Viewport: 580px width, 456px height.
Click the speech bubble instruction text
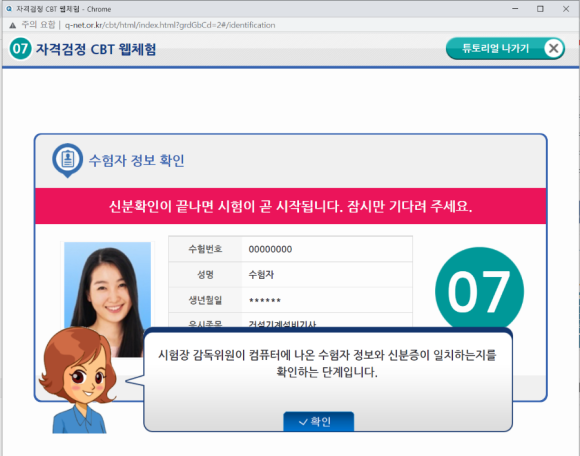pyautogui.click(x=327, y=363)
